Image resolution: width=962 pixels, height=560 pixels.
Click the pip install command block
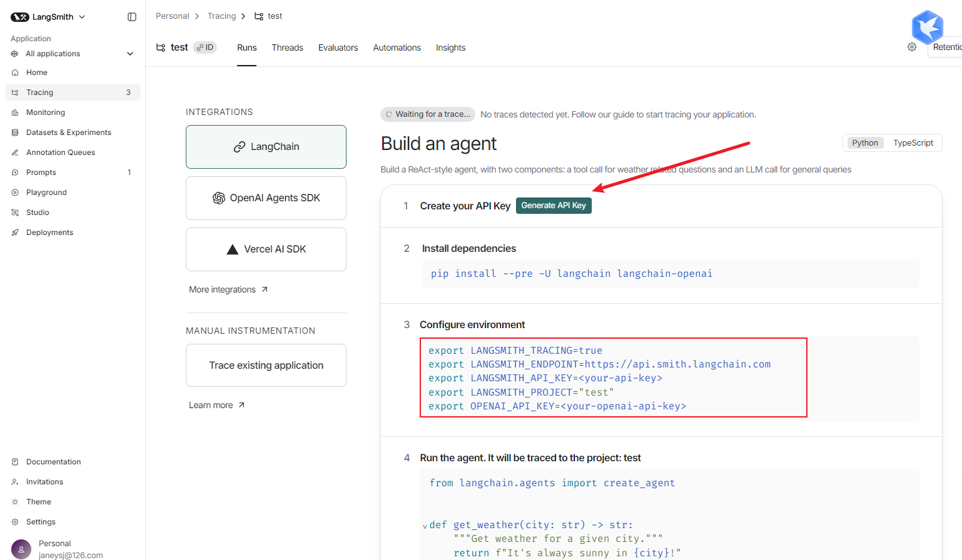tap(671, 274)
